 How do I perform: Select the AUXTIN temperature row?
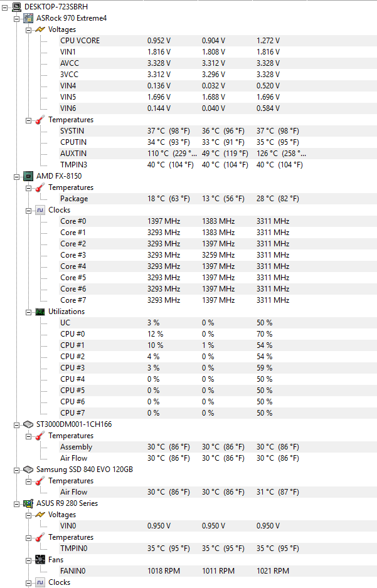pos(218,154)
